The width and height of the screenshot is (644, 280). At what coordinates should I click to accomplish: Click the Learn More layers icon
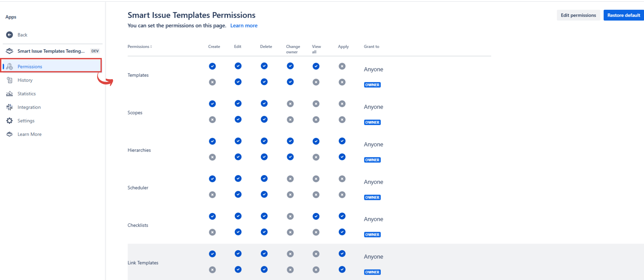[x=10, y=134]
